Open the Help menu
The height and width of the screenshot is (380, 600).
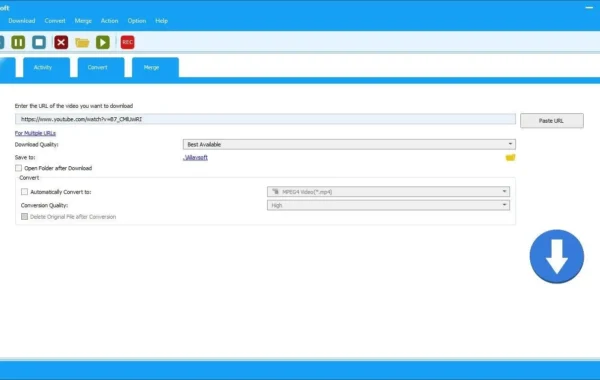[x=161, y=21]
